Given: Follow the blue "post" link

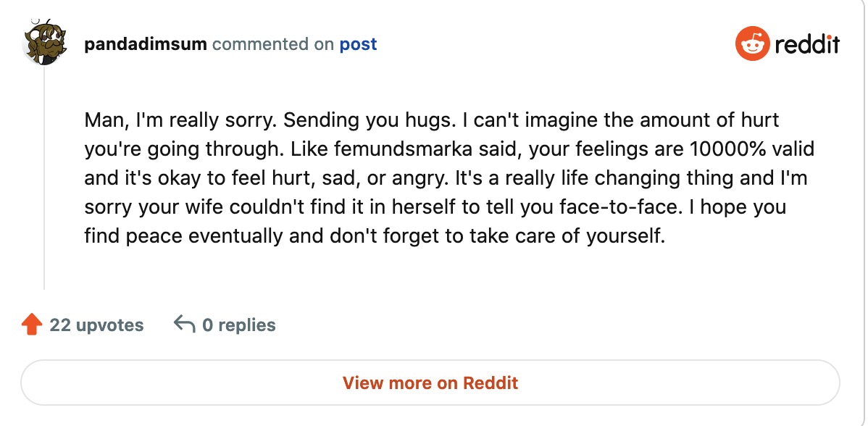Looking at the screenshot, I should pos(358,44).
